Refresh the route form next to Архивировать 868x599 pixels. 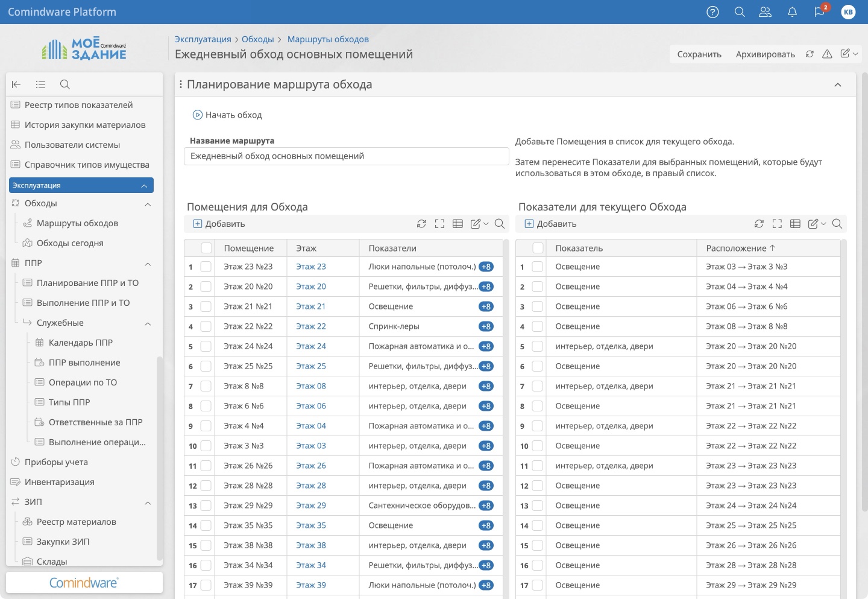[x=810, y=54]
